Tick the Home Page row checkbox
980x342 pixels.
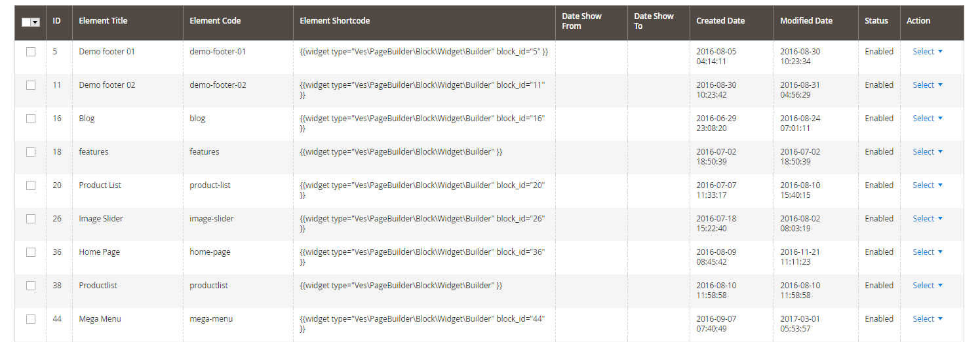[31, 252]
